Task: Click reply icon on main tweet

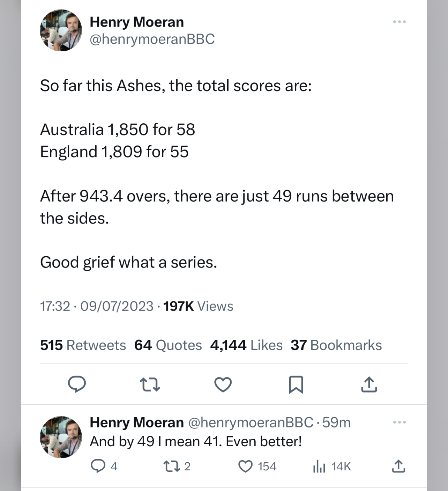Action: [77, 384]
